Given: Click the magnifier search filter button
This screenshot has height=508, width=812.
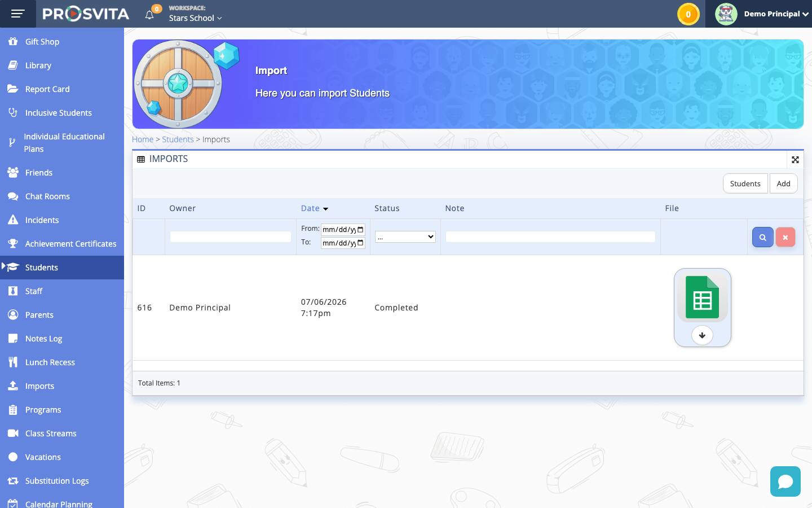Looking at the screenshot, I should coord(762,237).
